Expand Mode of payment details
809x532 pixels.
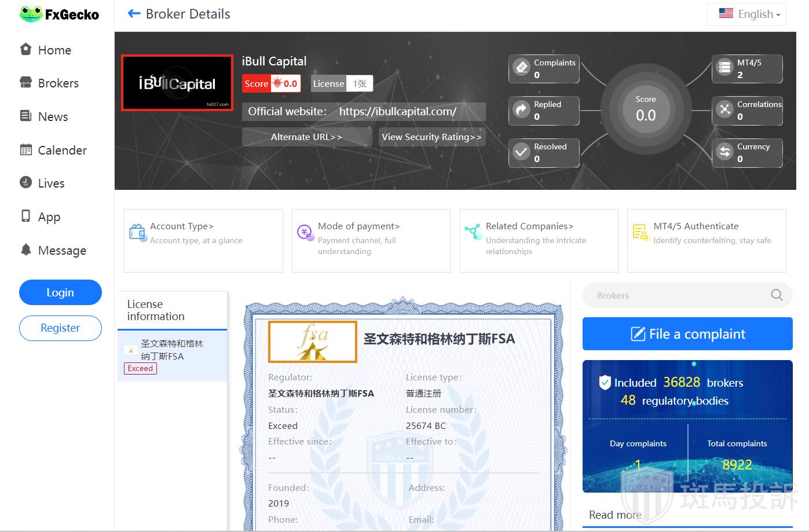tap(358, 226)
